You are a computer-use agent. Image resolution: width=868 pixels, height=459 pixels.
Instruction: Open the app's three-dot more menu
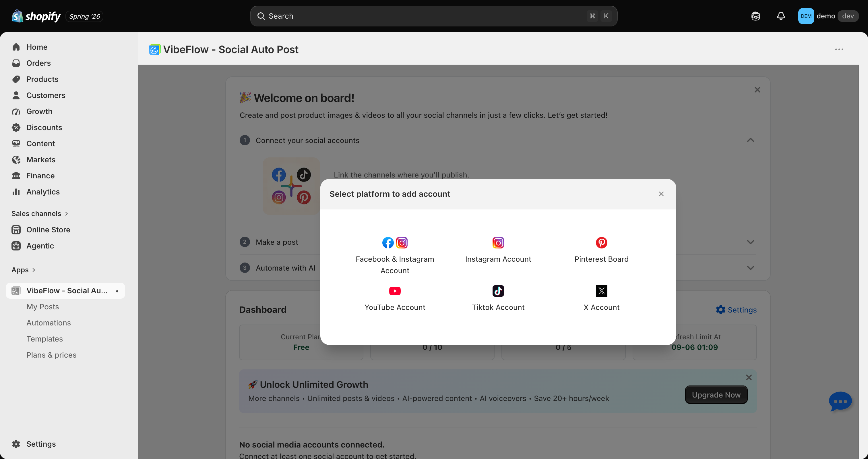pos(839,50)
